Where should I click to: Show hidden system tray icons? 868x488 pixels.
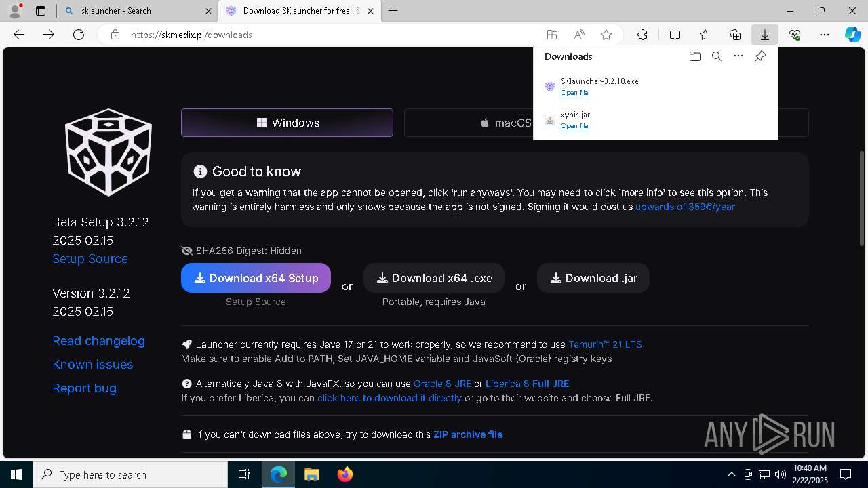click(x=732, y=474)
